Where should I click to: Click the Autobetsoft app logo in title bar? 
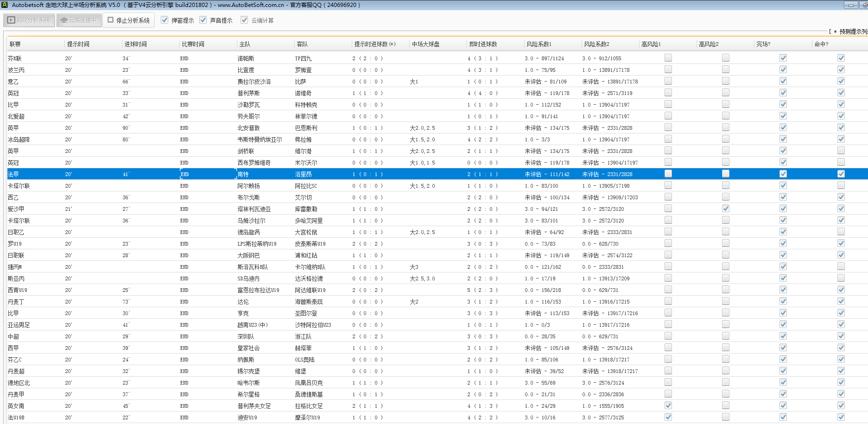pos(5,5)
